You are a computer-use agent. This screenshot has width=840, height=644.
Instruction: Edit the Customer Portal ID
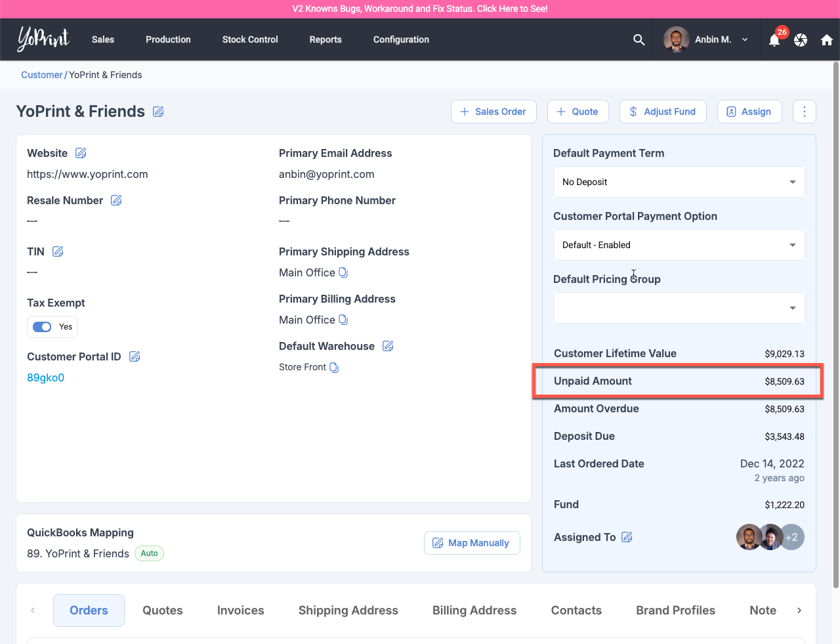[135, 356]
